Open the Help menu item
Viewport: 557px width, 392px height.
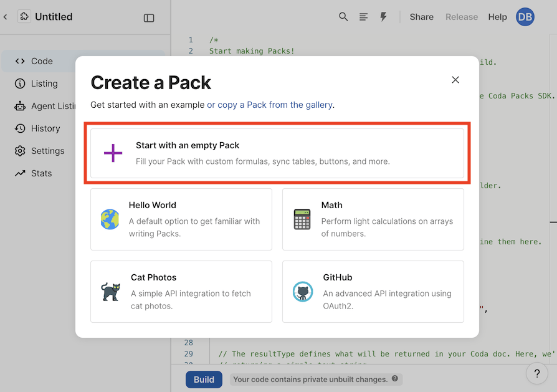pyautogui.click(x=497, y=17)
